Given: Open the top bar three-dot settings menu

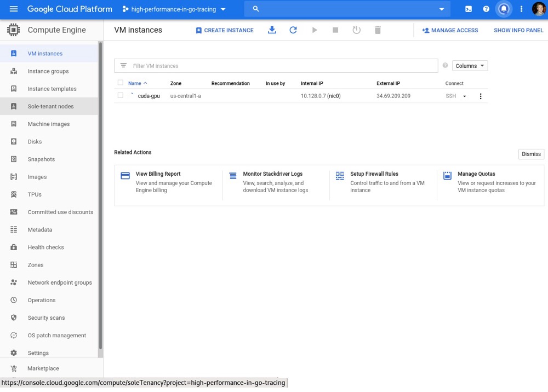Looking at the screenshot, I should (522, 9).
